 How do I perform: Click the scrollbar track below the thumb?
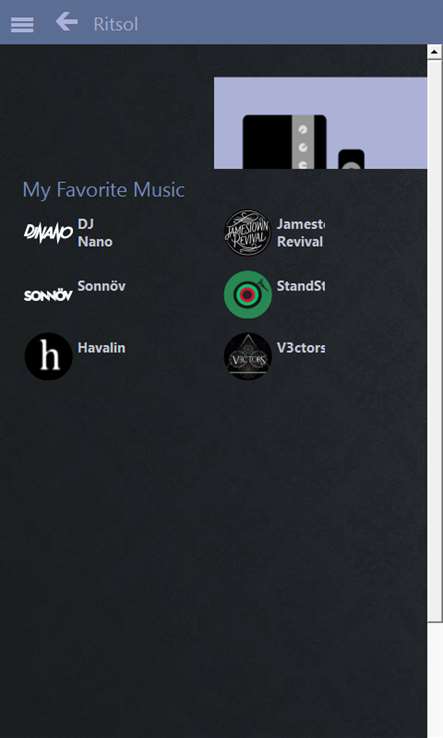tap(434, 680)
